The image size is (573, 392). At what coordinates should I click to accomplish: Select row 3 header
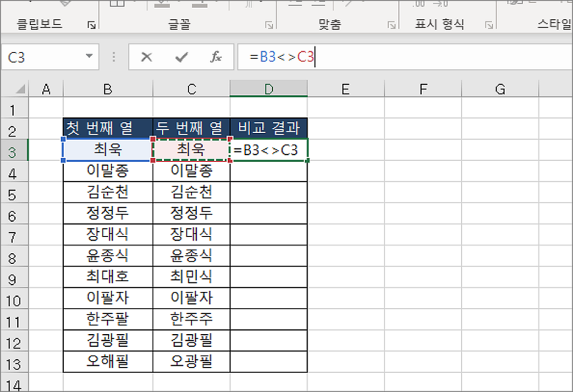pyautogui.click(x=14, y=151)
